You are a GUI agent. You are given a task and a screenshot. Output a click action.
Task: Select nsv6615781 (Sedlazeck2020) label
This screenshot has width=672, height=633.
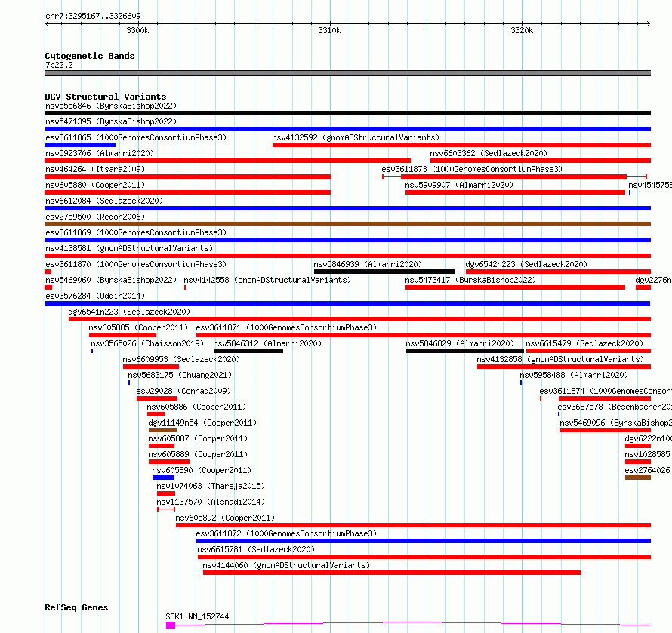click(x=256, y=549)
